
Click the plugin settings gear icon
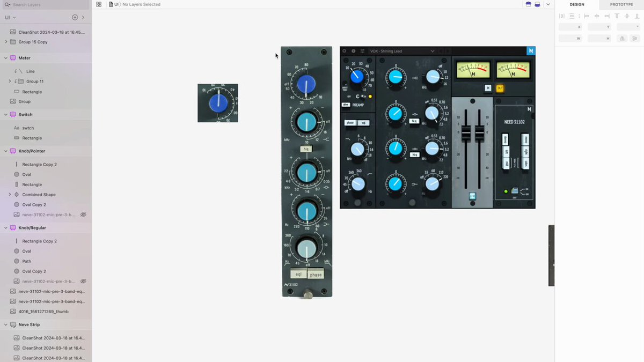(x=345, y=51)
